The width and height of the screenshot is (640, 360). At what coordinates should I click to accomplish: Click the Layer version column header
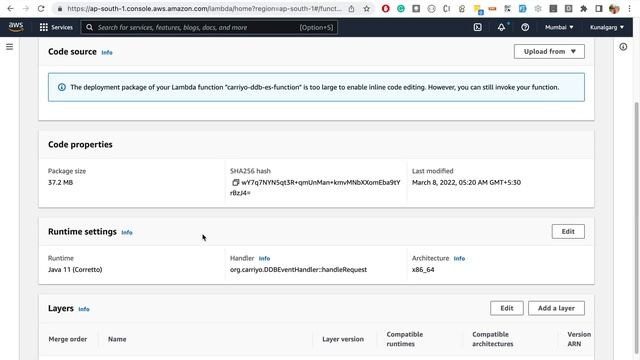click(x=343, y=339)
